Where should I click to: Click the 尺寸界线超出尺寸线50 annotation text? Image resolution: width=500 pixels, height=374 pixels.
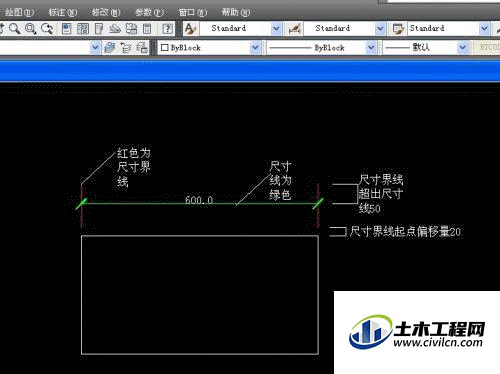381,194
